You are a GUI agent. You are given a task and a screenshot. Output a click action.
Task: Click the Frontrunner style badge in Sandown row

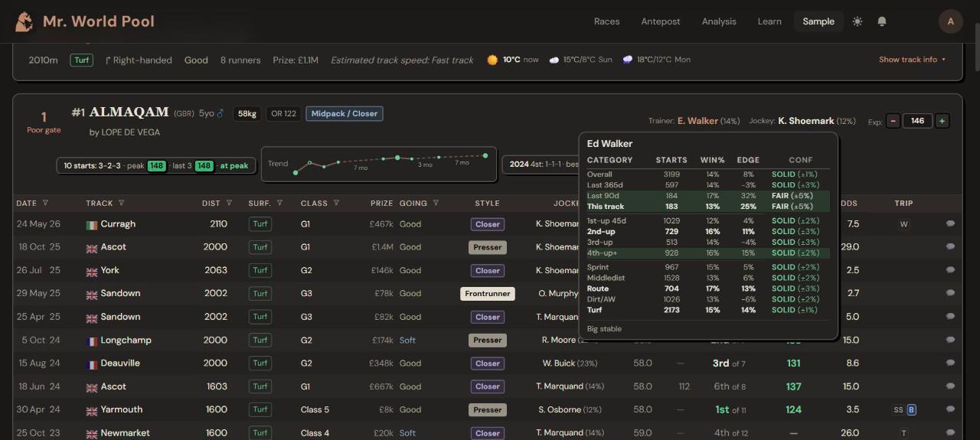click(488, 294)
